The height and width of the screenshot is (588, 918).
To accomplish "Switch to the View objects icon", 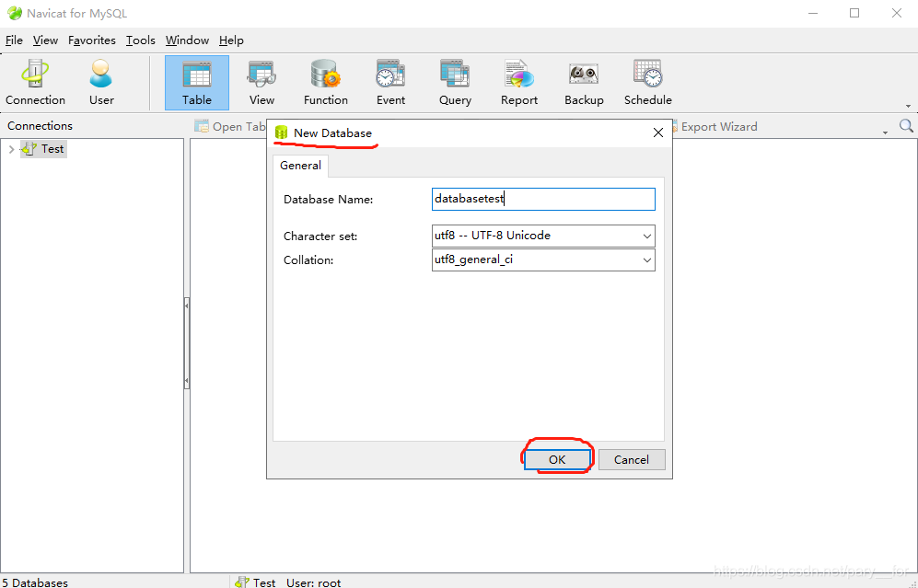I will coord(261,83).
